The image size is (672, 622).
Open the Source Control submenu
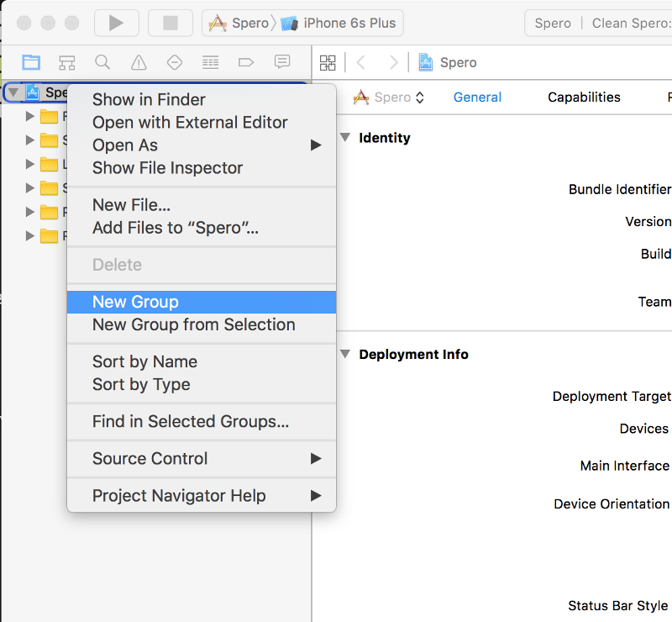click(202, 459)
